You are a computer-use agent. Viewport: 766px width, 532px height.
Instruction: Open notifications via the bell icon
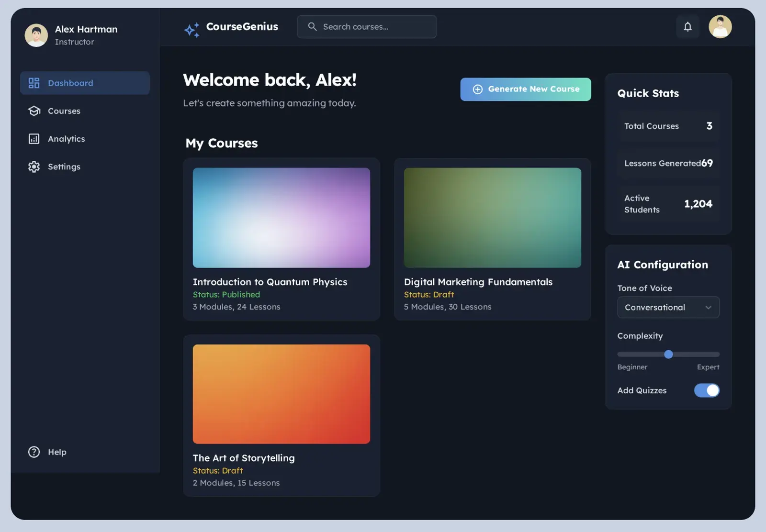click(687, 27)
